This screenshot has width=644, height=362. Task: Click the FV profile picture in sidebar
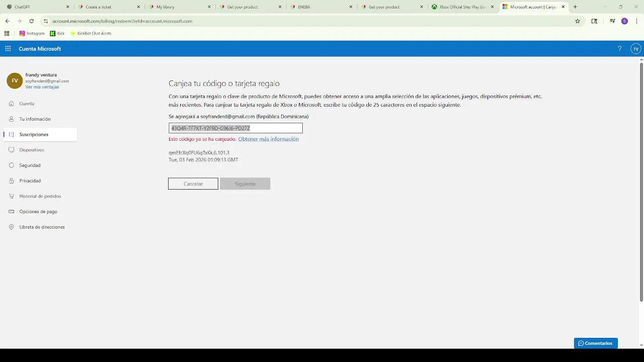15,80
